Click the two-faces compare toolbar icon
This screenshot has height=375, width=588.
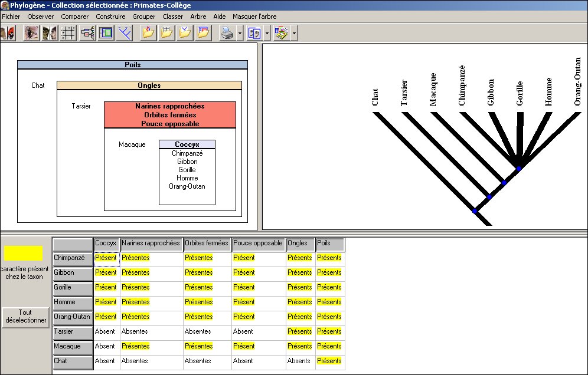pyautogui.click(x=49, y=33)
